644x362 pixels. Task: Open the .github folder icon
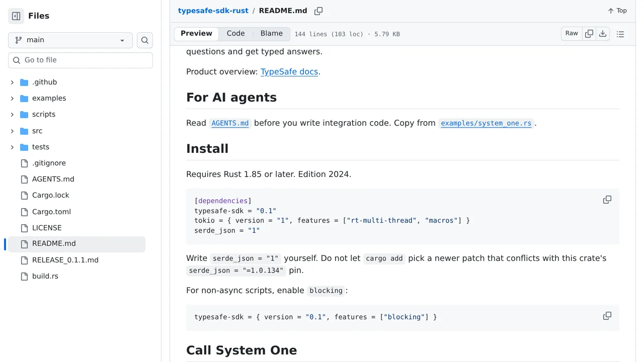click(x=24, y=82)
